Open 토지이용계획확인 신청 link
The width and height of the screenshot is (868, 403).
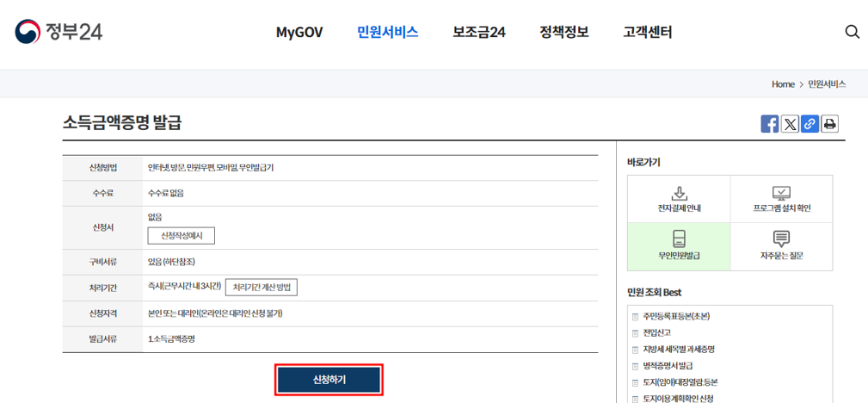678,398
